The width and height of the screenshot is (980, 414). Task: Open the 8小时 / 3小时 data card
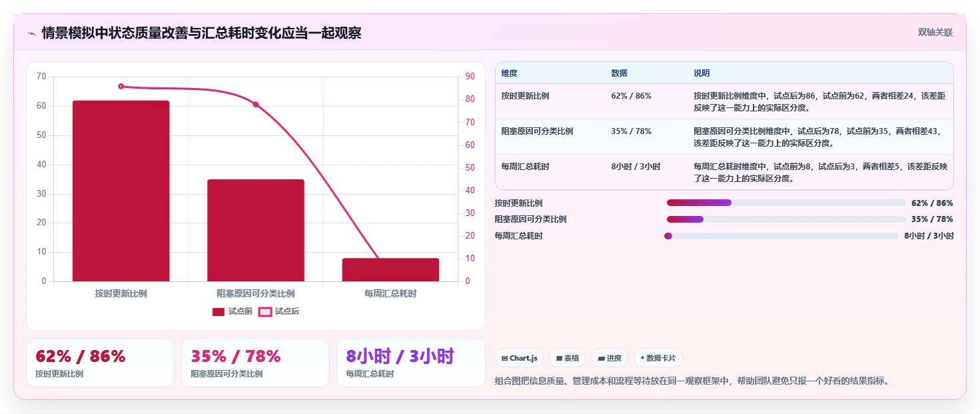click(411, 363)
